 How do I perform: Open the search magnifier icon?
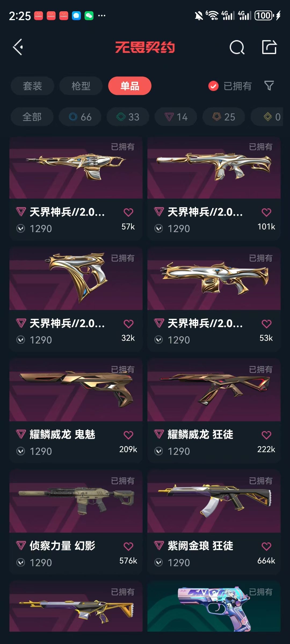[237, 47]
